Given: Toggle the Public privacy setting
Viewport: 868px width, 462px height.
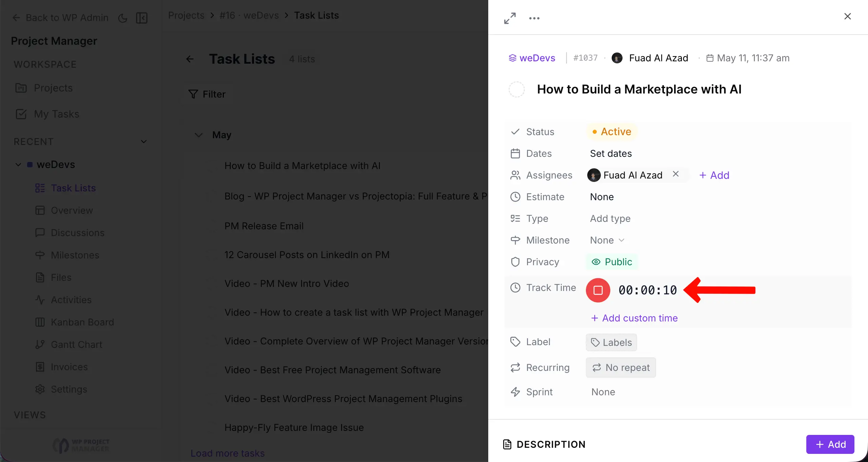Looking at the screenshot, I should click(612, 262).
